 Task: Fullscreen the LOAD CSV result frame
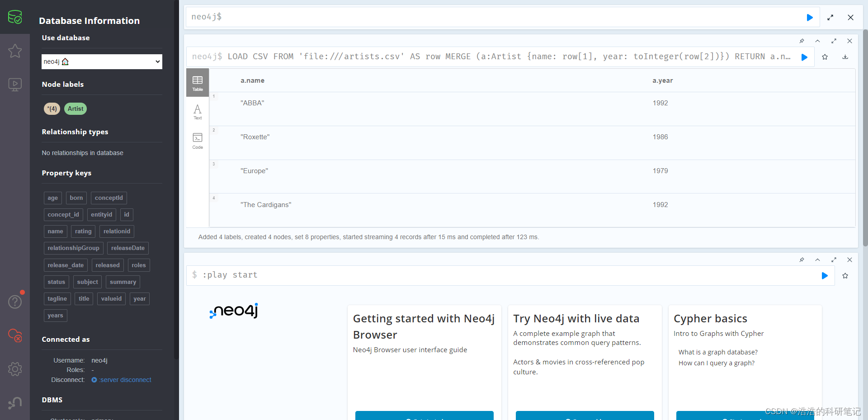pos(834,41)
